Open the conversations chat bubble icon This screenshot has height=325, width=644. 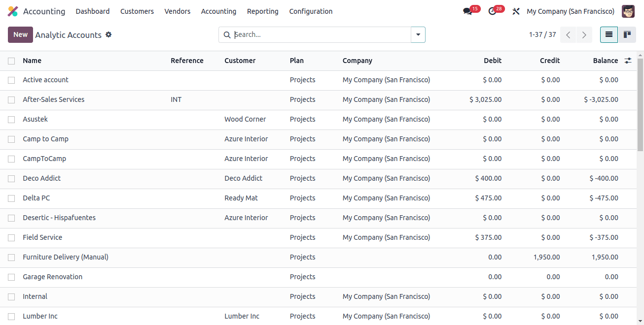pyautogui.click(x=467, y=11)
